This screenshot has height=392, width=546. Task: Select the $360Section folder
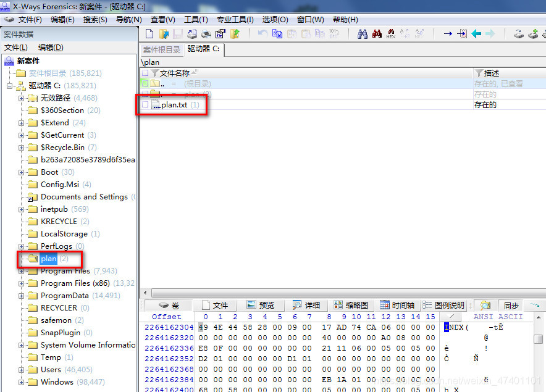pyautogui.click(x=62, y=111)
